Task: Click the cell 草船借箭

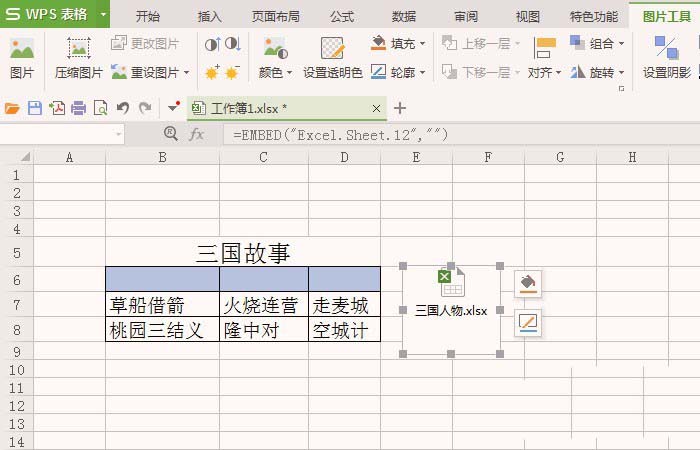Action: [162, 305]
